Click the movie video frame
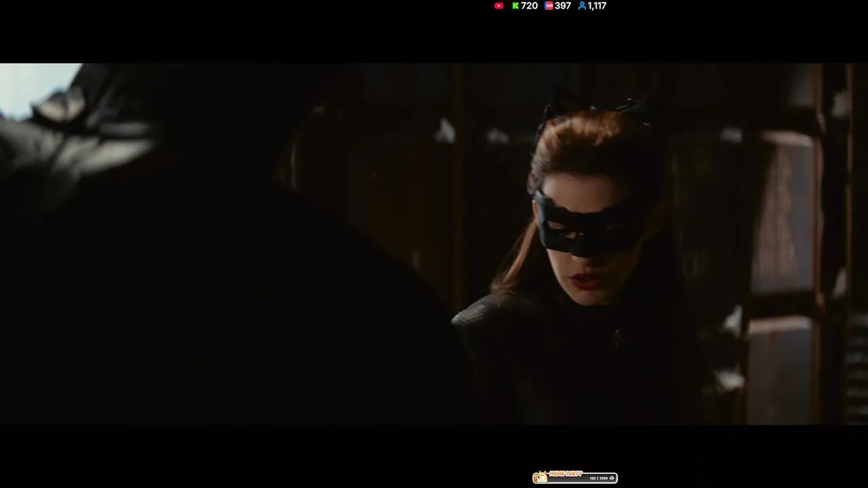The width and height of the screenshot is (868, 488). tap(434, 244)
